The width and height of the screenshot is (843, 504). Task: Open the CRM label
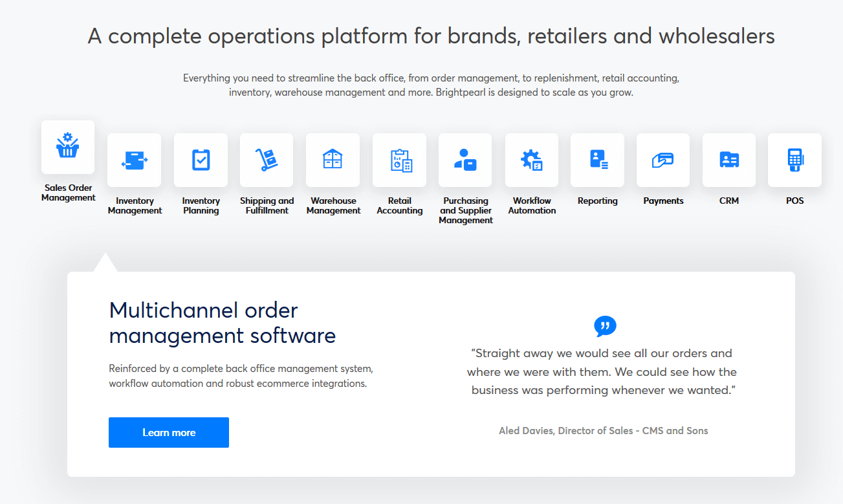coord(729,201)
